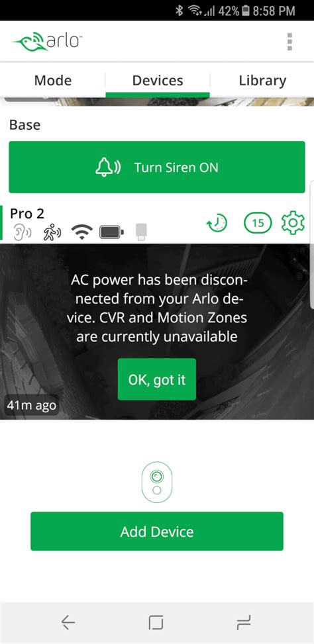Dismiss message with OK, got it
The image size is (314, 644).
157,379
